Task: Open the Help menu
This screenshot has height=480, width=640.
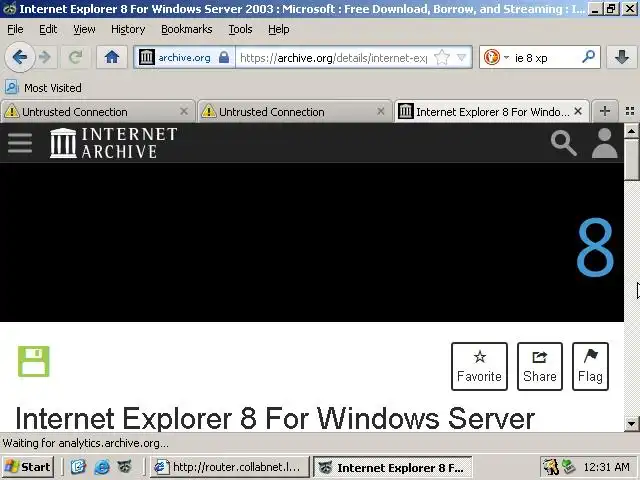Action: coord(279,29)
